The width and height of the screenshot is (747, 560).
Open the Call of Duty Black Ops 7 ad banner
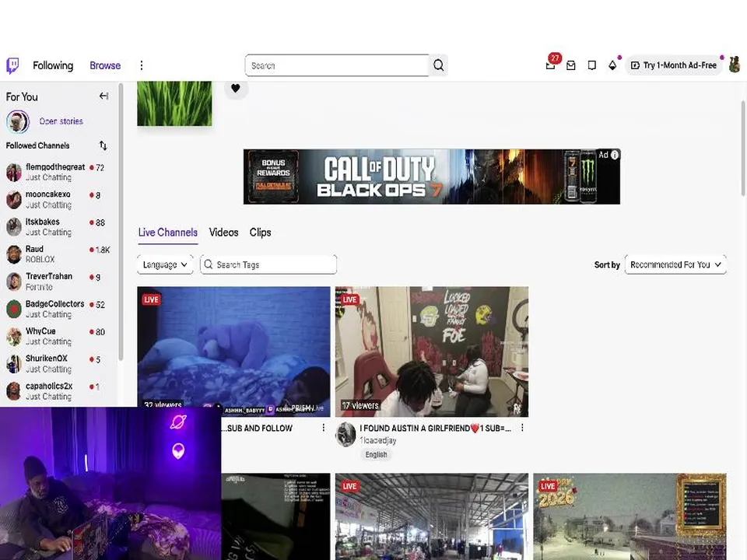[432, 177]
